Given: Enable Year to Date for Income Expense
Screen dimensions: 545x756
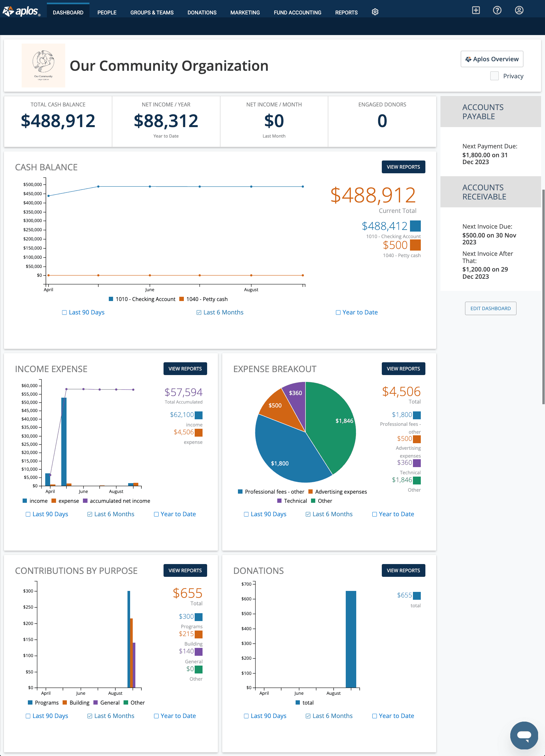Looking at the screenshot, I should (x=156, y=514).
